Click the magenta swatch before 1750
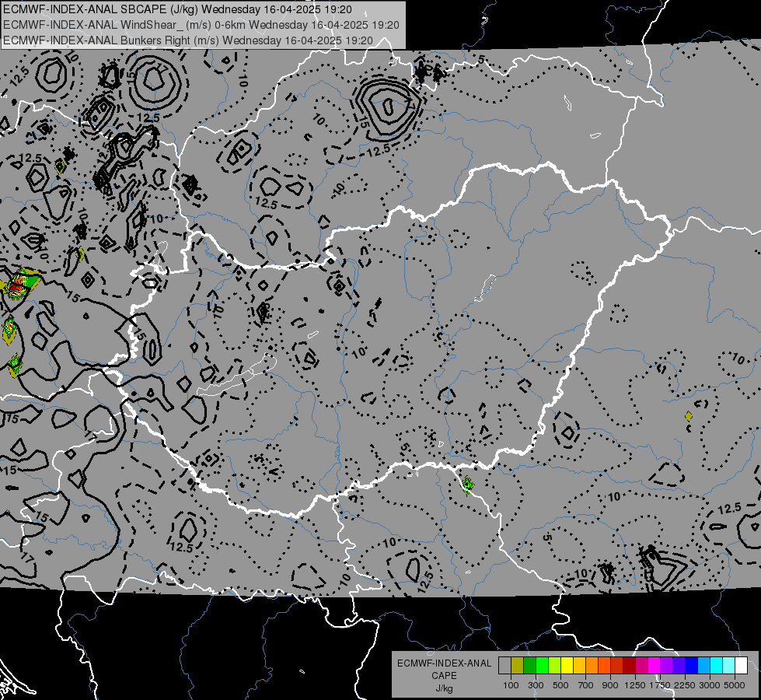This screenshot has width=761, height=700. coord(655,666)
